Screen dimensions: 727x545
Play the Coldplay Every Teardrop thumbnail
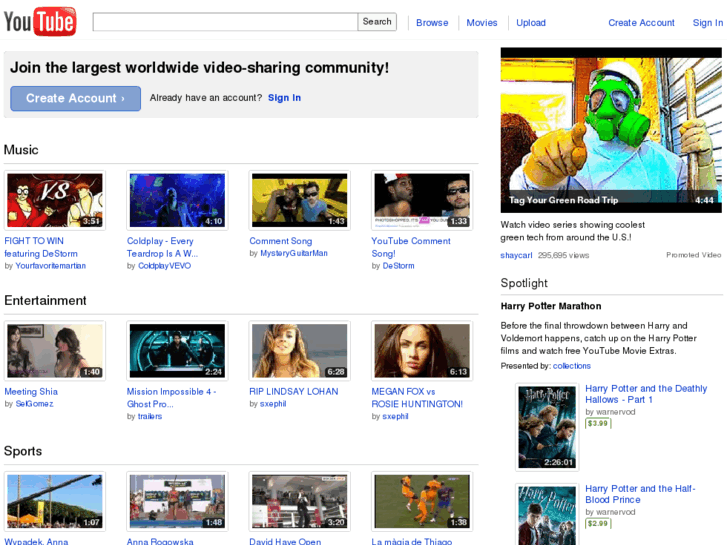(177, 201)
